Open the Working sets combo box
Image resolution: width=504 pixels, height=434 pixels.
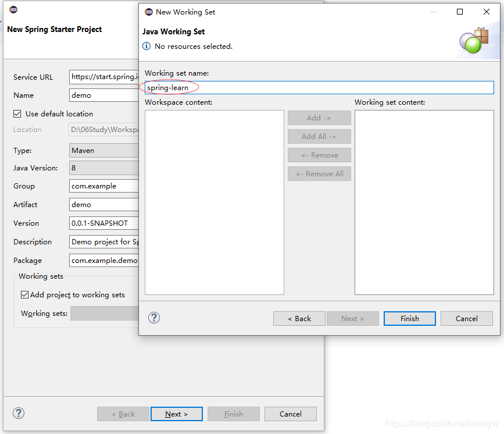click(105, 314)
